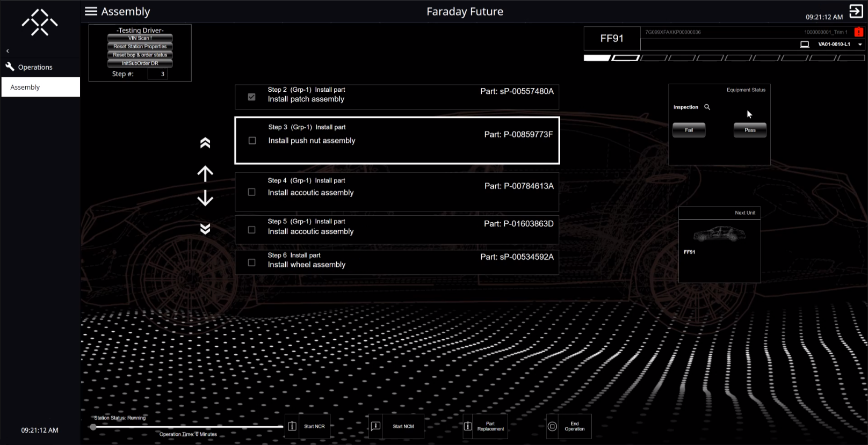
Task: Click the InitSubOrder DR button
Action: [x=140, y=63]
